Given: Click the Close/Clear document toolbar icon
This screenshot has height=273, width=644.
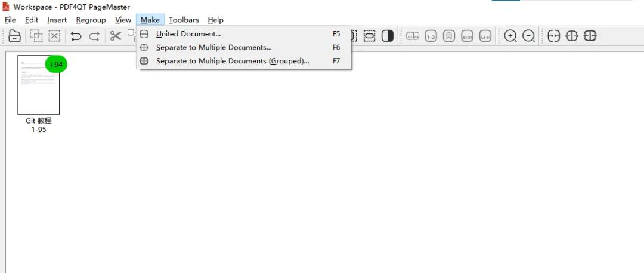Looking at the screenshot, I should (15, 36).
